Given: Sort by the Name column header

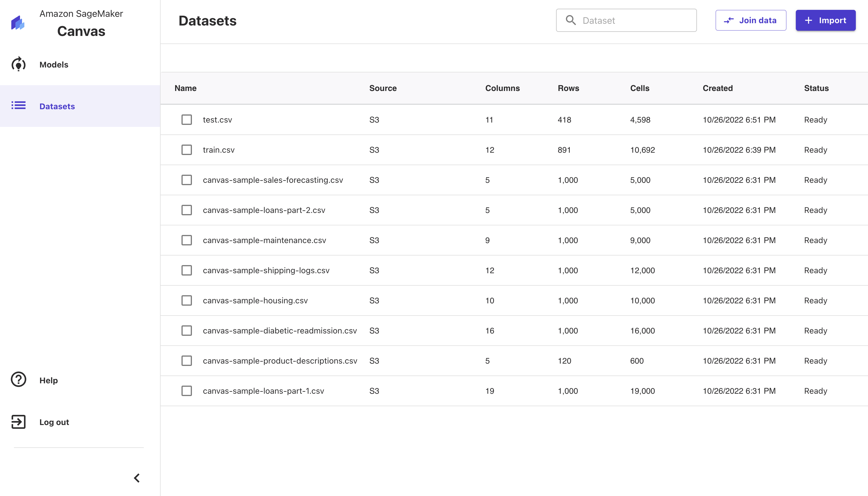Looking at the screenshot, I should click(x=185, y=88).
